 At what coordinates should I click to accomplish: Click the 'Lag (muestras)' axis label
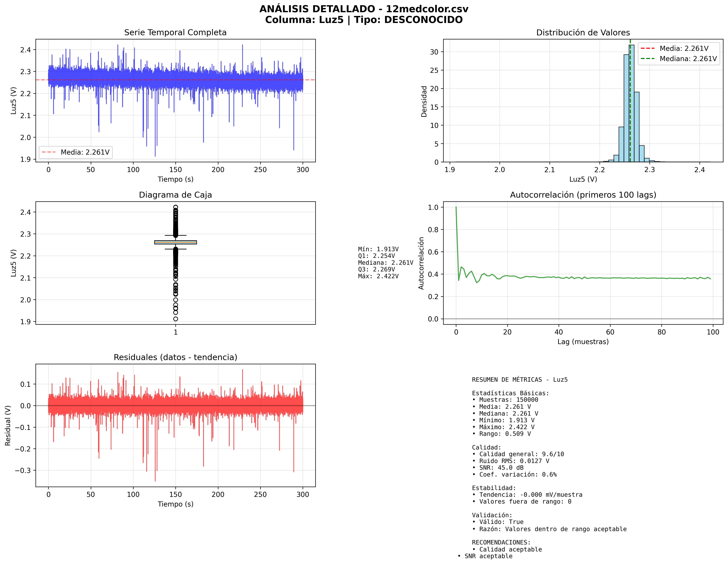coord(583,342)
